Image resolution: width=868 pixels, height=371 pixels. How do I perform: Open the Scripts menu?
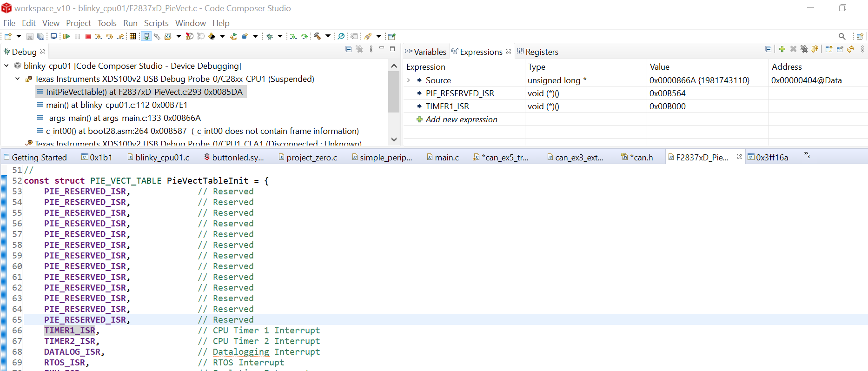pyautogui.click(x=156, y=23)
